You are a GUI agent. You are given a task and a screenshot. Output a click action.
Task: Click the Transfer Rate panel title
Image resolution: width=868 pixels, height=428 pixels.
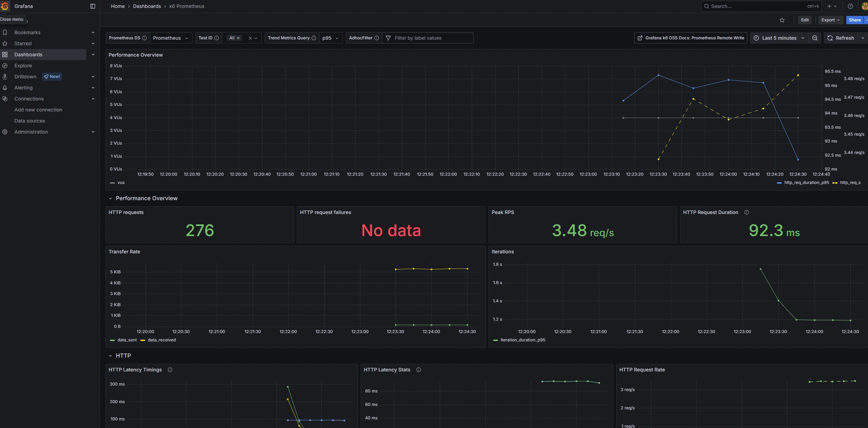coord(124,252)
